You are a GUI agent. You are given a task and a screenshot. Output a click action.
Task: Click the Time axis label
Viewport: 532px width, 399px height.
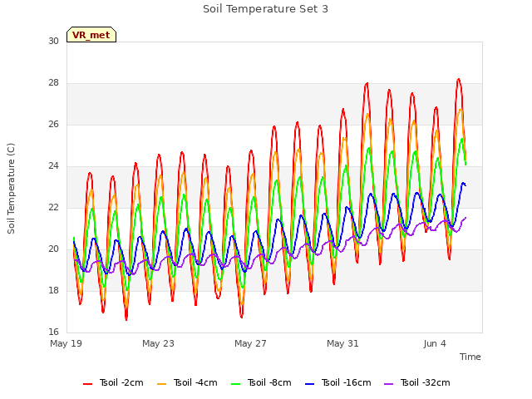[470, 357]
